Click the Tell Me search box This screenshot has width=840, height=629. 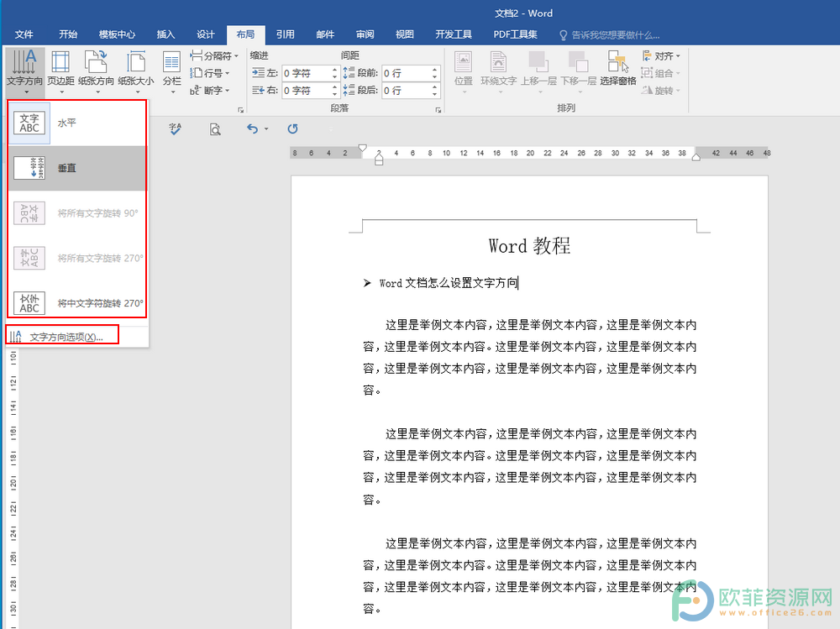click(x=610, y=34)
